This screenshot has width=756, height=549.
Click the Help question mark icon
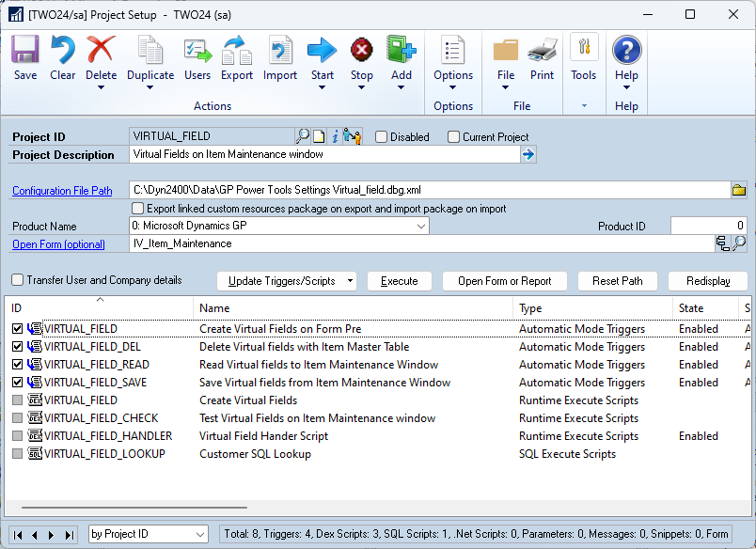pyautogui.click(x=626, y=50)
